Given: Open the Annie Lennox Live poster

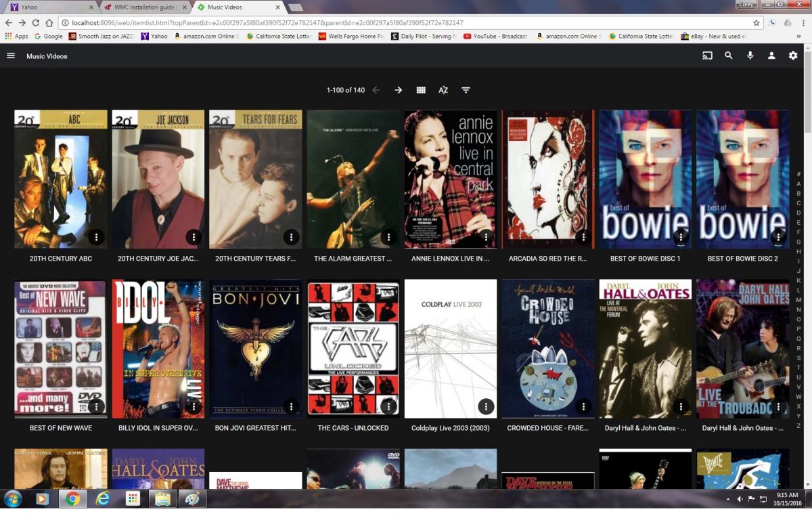Looking at the screenshot, I should pyautogui.click(x=451, y=179).
